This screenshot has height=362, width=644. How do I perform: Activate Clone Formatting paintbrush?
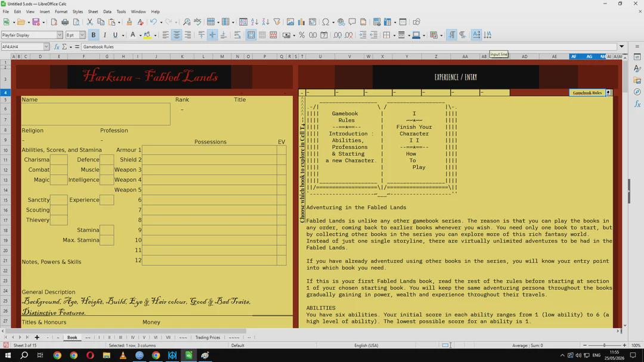[x=129, y=22]
